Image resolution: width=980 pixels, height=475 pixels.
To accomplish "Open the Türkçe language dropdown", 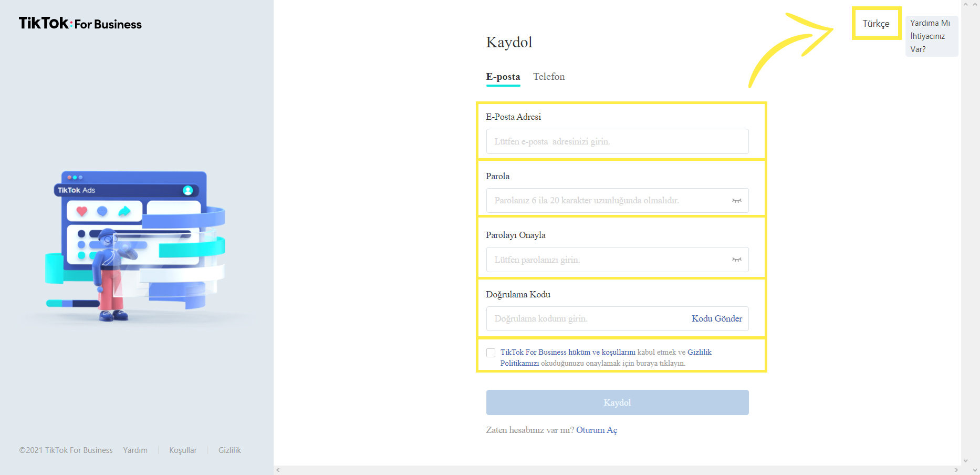I will point(876,24).
